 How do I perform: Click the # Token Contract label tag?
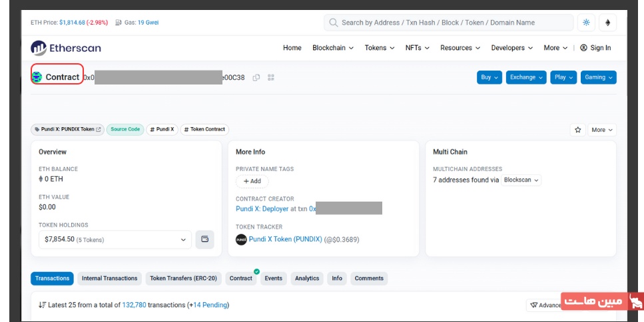[204, 130]
